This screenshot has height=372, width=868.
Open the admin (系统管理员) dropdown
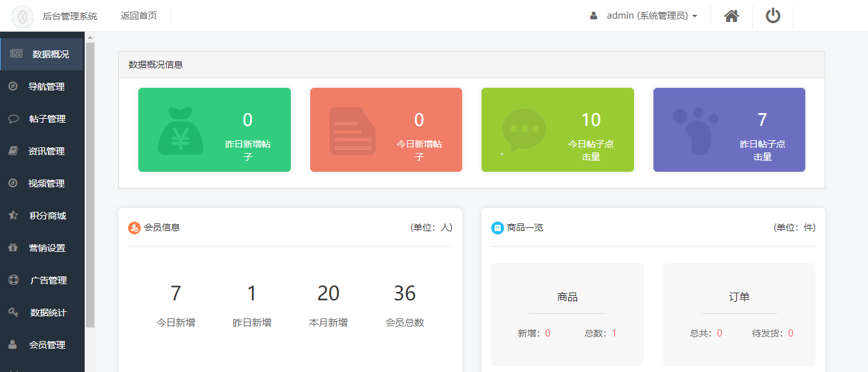pyautogui.click(x=651, y=15)
